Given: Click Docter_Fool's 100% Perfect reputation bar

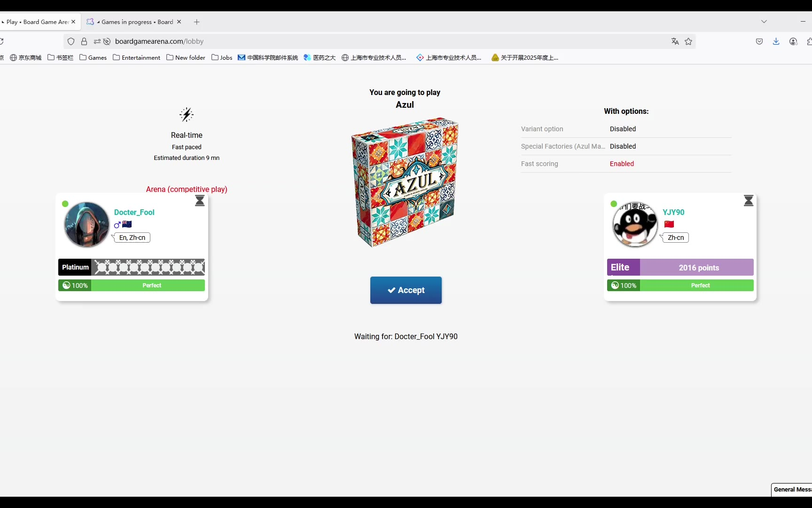Looking at the screenshot, I should click(x=132, y=286).
